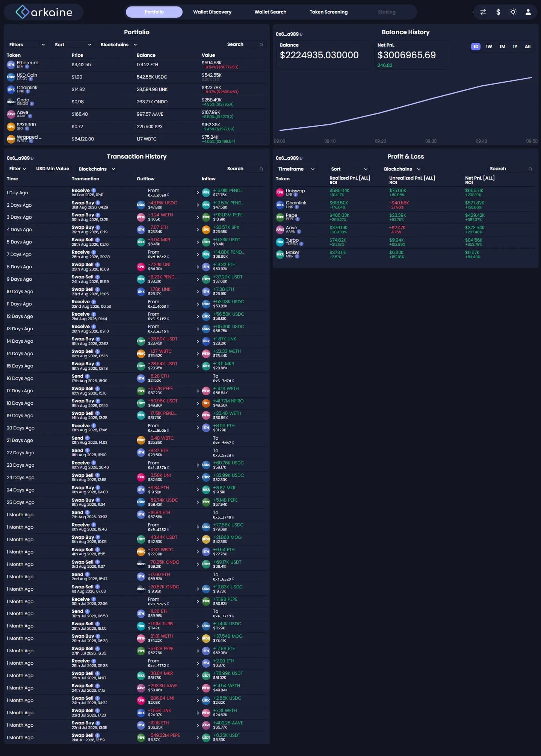Open Transaction History Blockchains dropdown
Viewport: 541px width, 756px height.
point(97,169)
